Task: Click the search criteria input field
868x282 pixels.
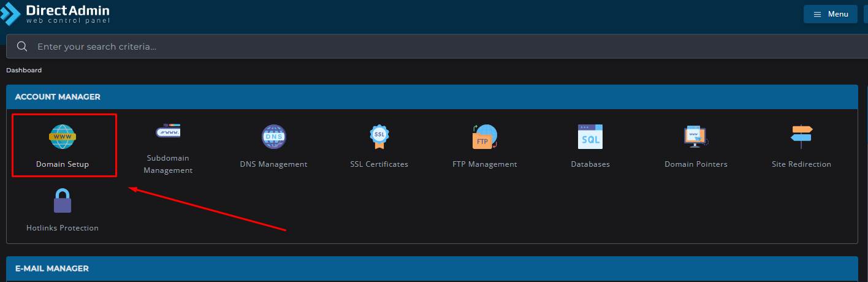Action: (x=429, y=47)
